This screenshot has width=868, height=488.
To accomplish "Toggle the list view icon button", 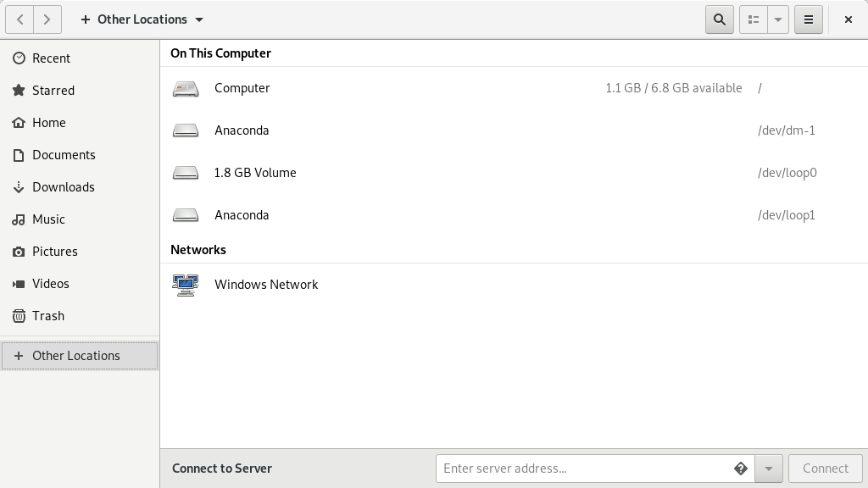I will [x=754, y=19].
